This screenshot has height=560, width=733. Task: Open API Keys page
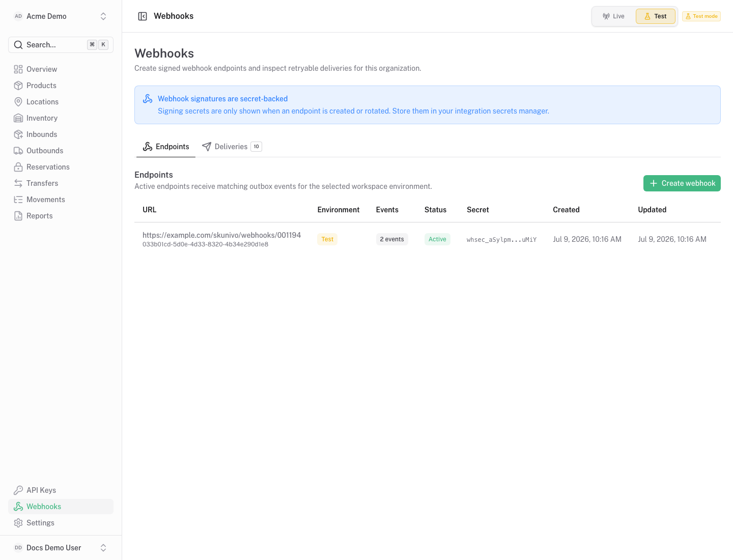61,490
